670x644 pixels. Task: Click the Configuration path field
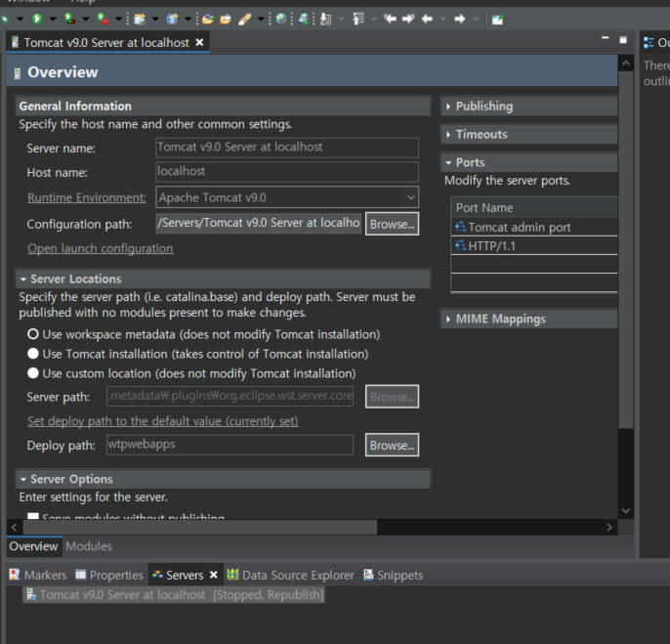pos(259,223)
